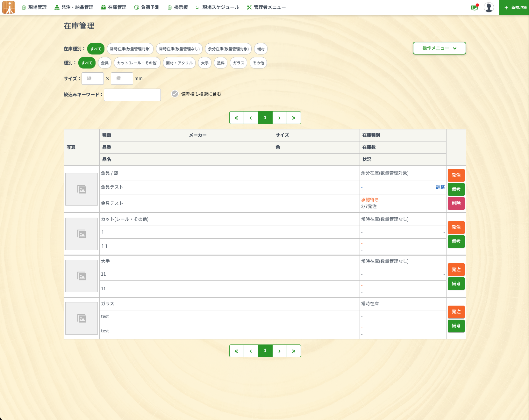Toggle 備考欄も検索に含む checkbox
The width and height of the screenshot is (529, 420).
point(175,94)
